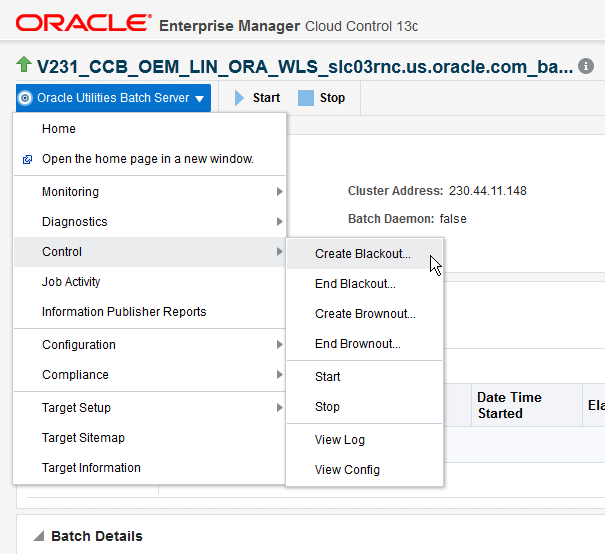605x554 pixels.
Task: Expand the Monitoring submenu arrow
Action: pos(280,192)
